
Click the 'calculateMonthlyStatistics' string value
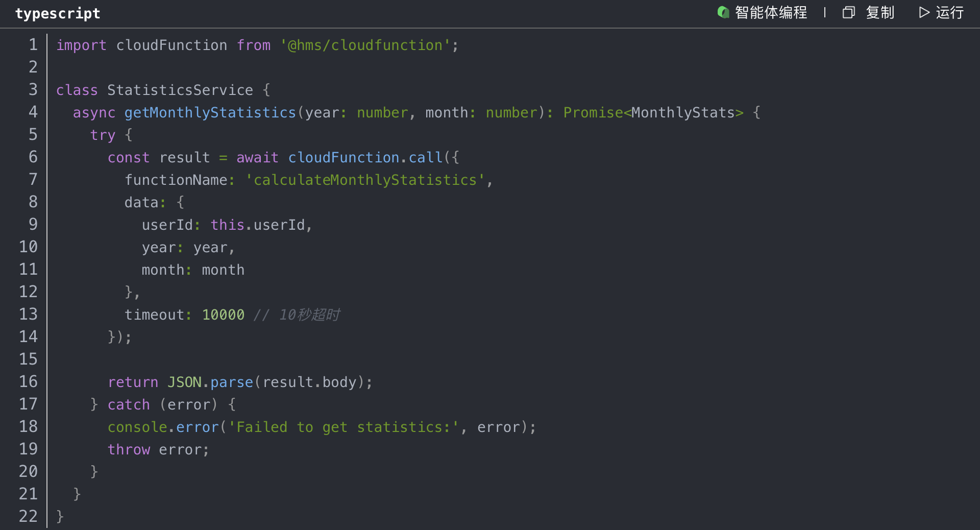coord(365,180)
